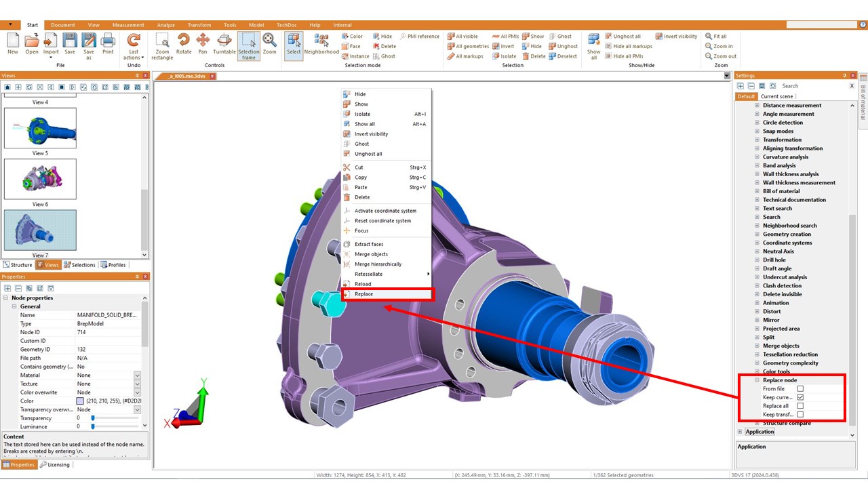Close the _a_l005.me.3dvs document tab
The width and height of the screenshot is (868, 488).
pyautogui.click(x=212, y=77)
